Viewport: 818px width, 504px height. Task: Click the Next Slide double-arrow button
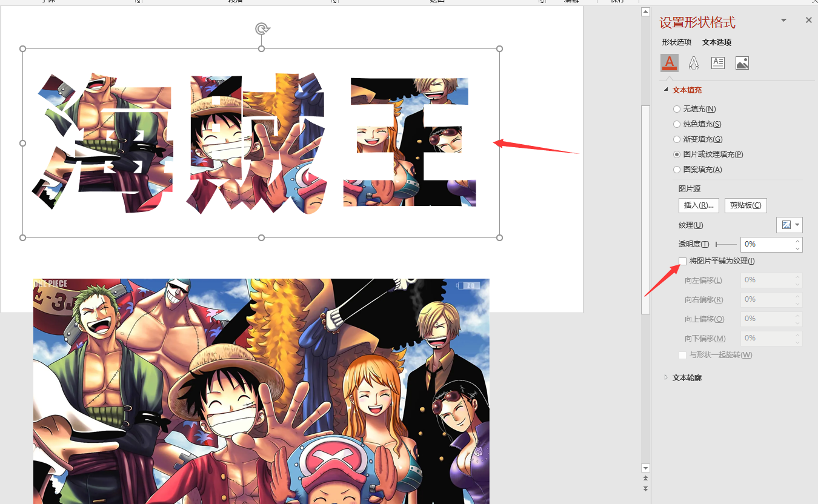[x=645, y=488]
